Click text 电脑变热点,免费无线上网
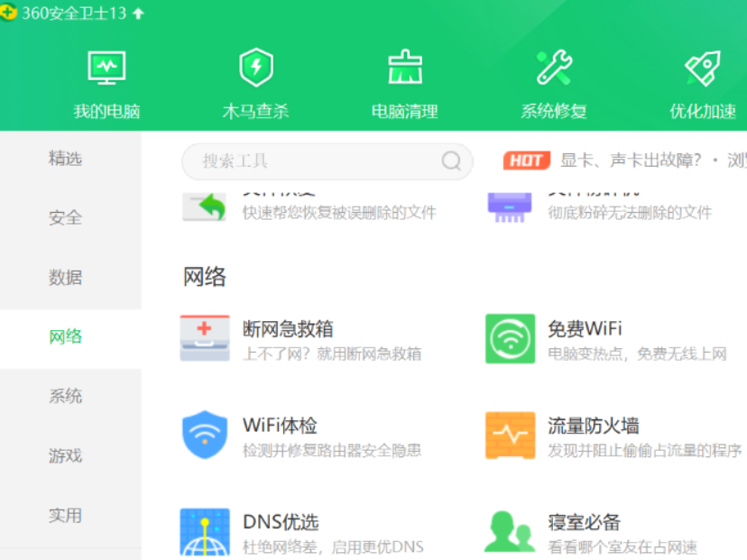 [638, 353]
